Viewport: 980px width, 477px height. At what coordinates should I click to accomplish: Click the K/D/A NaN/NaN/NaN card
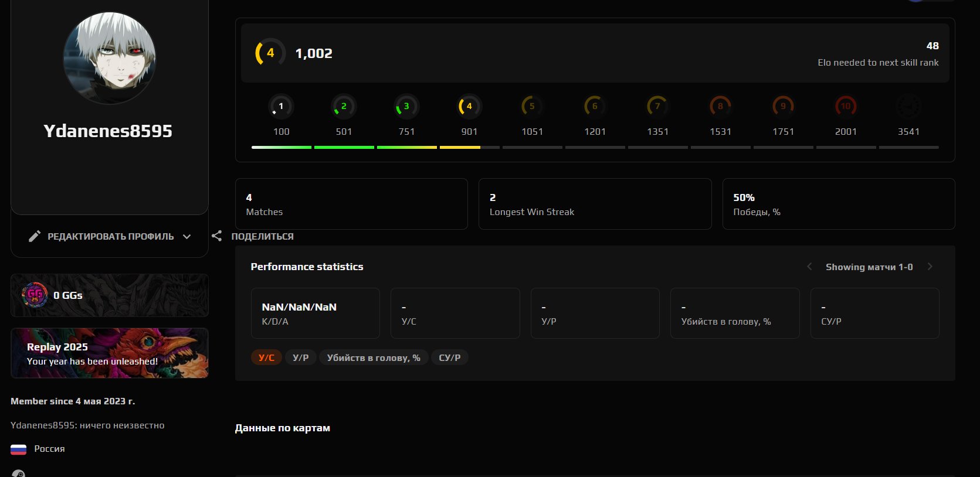316,313
